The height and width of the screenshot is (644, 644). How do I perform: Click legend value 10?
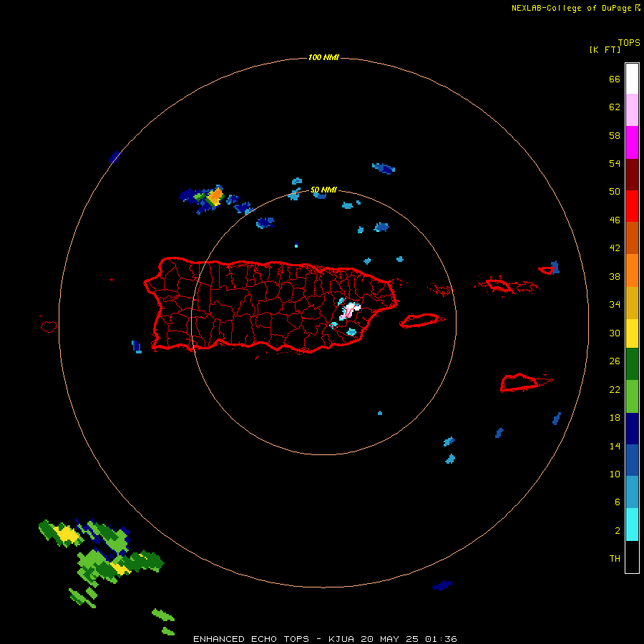[x=615, y=474]
